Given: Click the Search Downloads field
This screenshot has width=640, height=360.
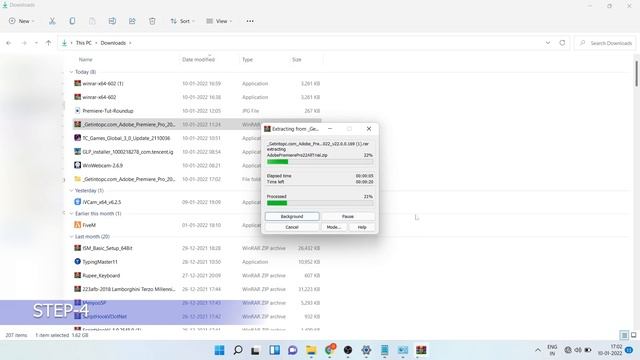Looking at the screenshot, I should pos(605,43).
